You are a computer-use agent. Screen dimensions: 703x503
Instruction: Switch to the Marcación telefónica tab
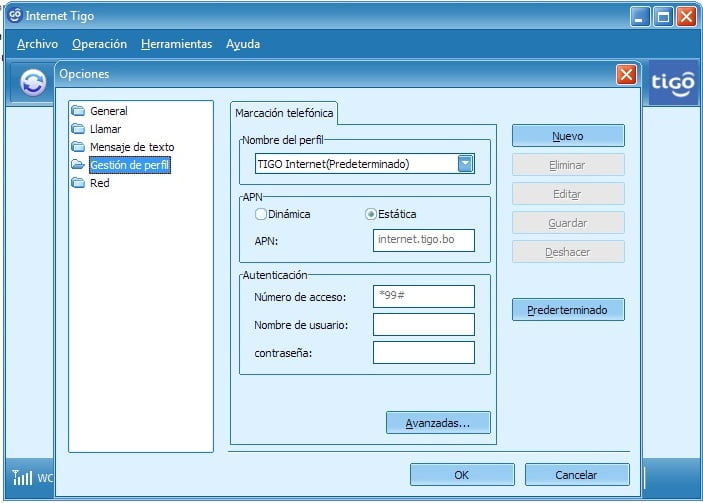[x=284, y=113]
